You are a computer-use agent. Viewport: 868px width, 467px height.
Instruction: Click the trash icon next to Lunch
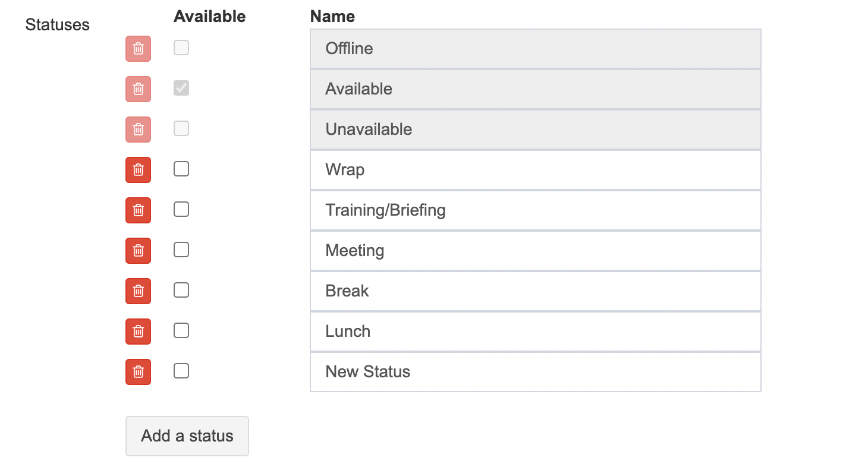pos(138,332)
